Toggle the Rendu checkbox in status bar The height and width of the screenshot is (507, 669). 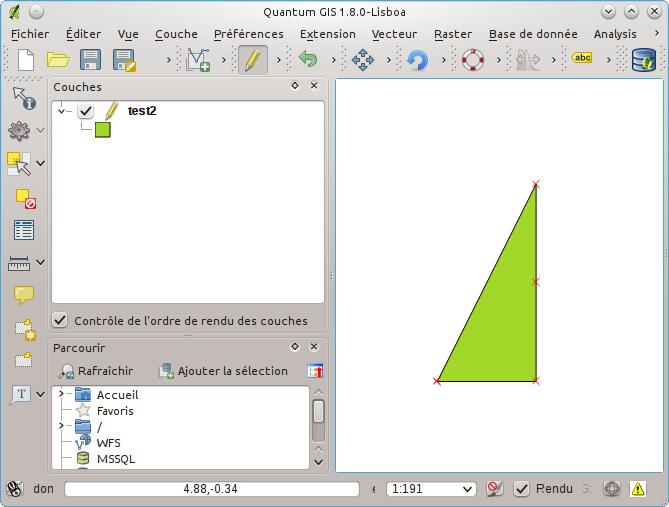[521, 489]
